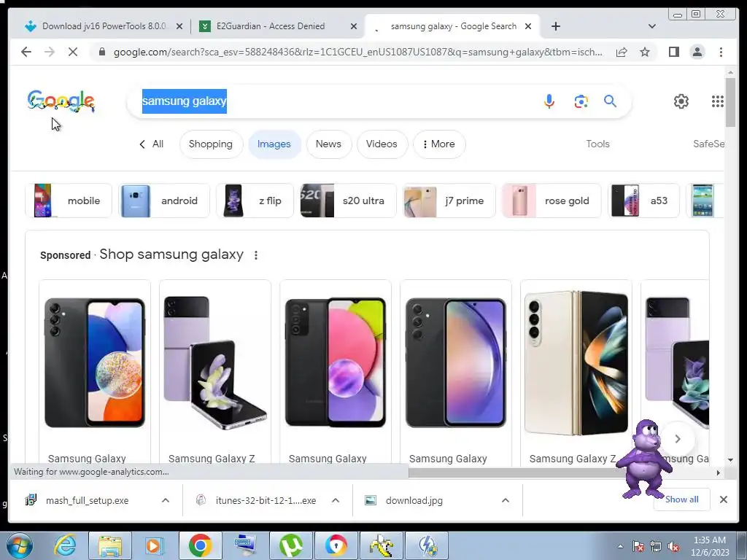Filter by the android suggestion chip
The width and height of the screenshot is (747, 560).
tap(164, 201)
